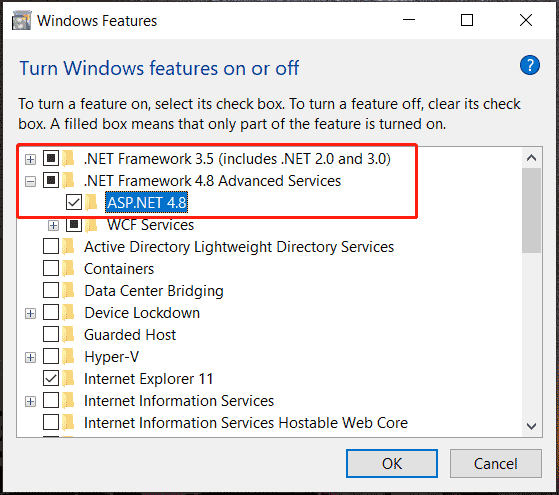The image size is (559, 495).
Task: Enable the Containers checkbox
Action: [51, 269]
